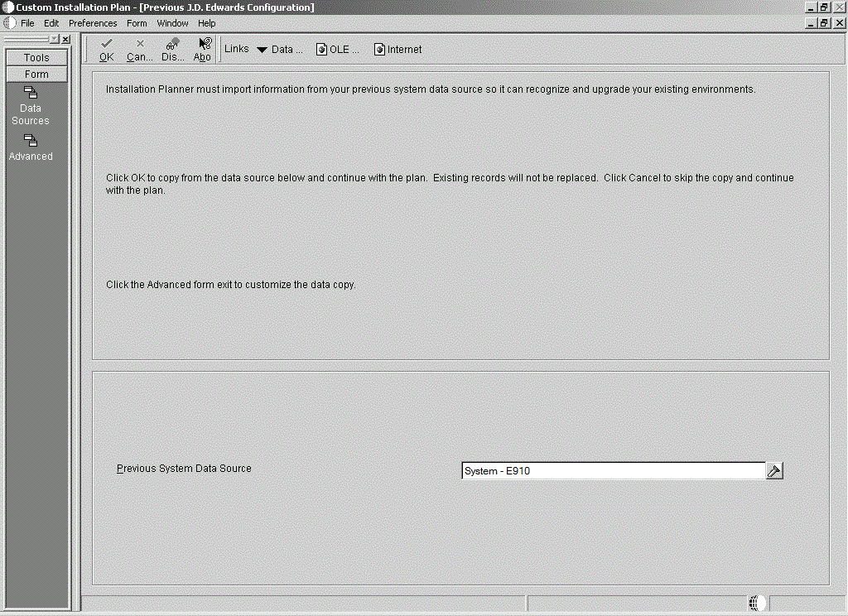Click the document icon left of File menu
Screen dimensions: 848x616
(10, 22)
